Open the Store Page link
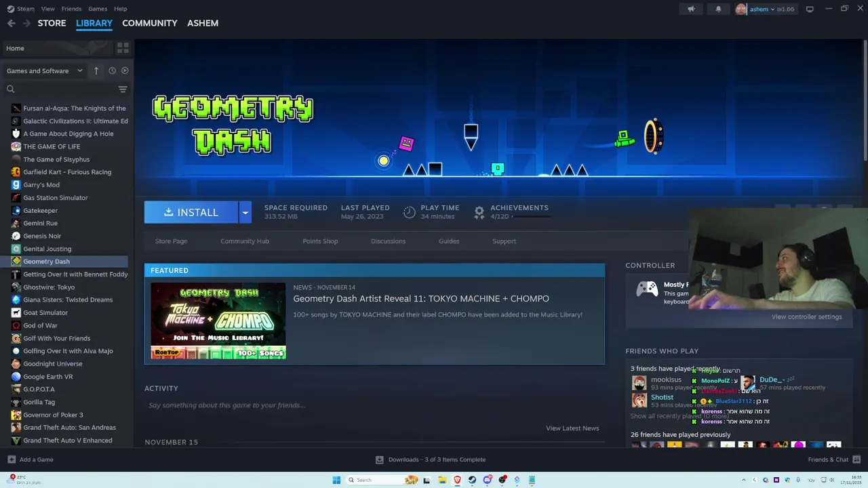The height and width of the screenshot is (488, 868). click(171, 241)
